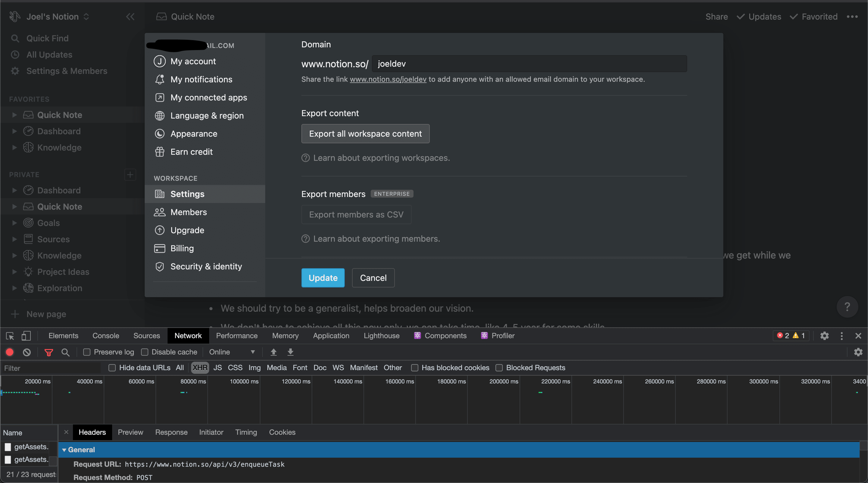Screen dimensions: 868x483
Task: Open the Online throttling dropdown
Action: tap(231, 352)
